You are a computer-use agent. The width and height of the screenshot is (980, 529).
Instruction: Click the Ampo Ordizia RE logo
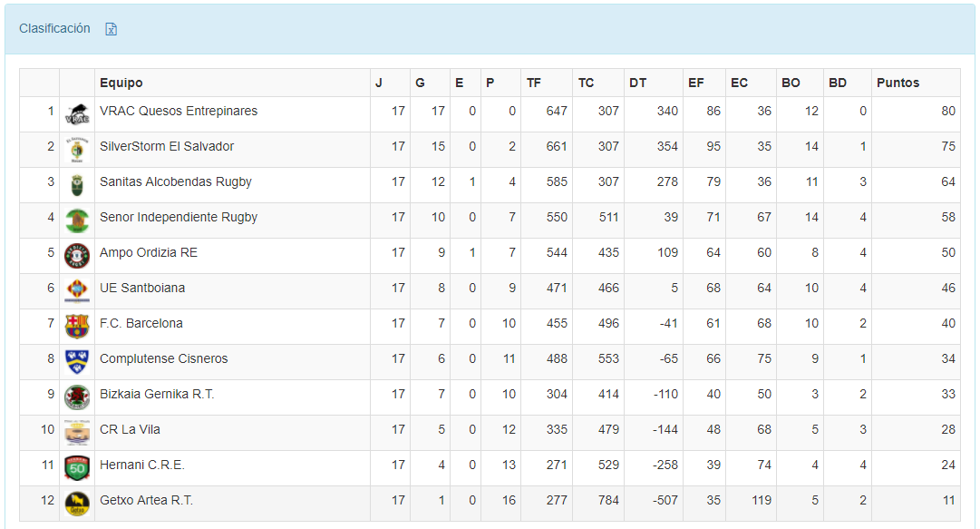click(x=77, y=256)
